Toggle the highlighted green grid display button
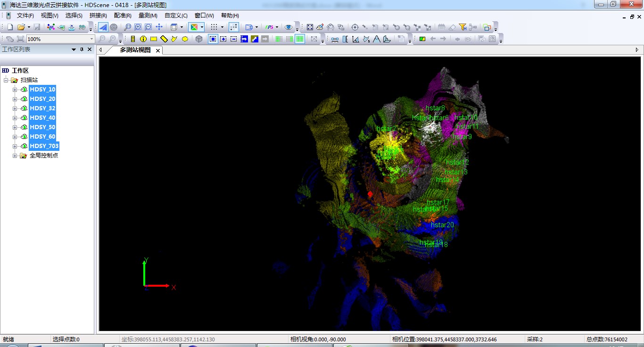644x347 pixels. (x=300, y=39)
